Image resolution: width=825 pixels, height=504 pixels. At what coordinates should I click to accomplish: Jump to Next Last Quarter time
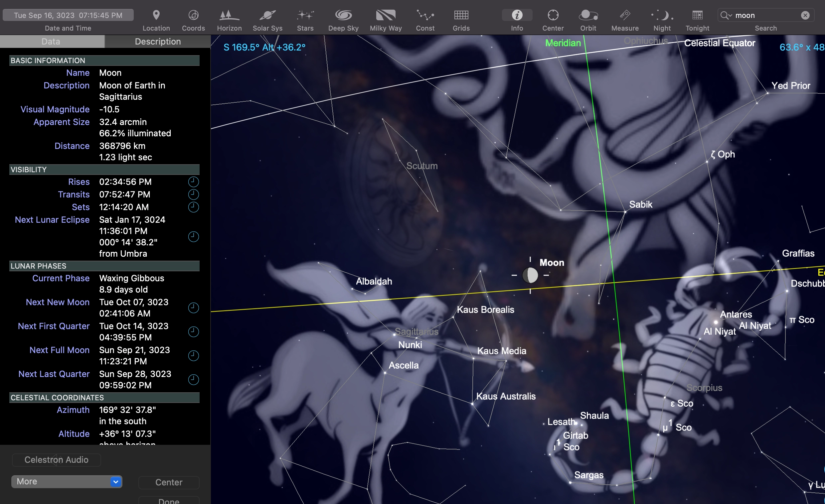point(193,380)
